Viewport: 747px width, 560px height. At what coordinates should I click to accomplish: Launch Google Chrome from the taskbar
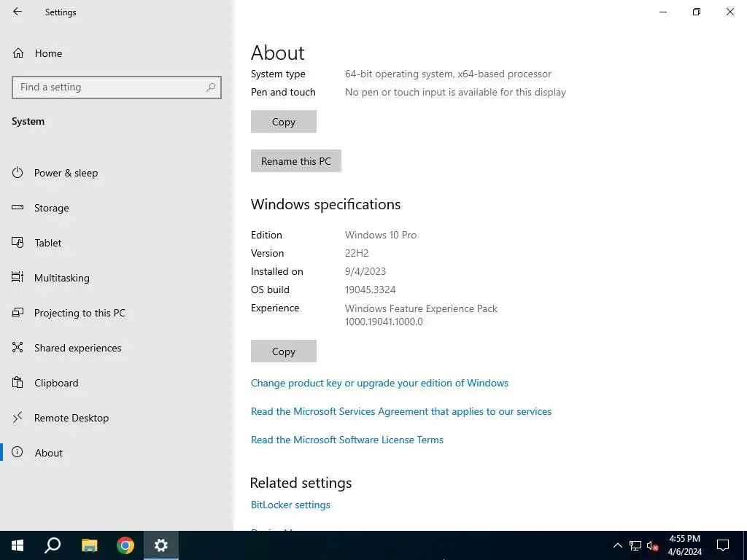(x=125, y=545)
